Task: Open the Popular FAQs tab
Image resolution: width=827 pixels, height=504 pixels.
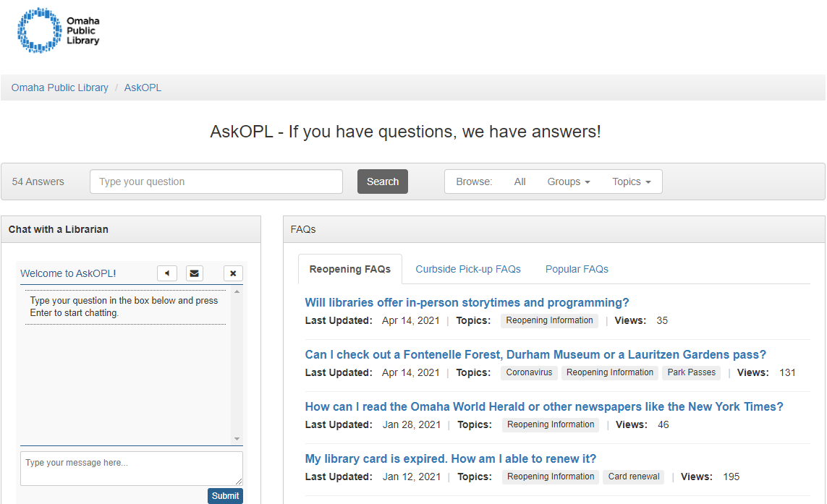Action: point(577,268)
